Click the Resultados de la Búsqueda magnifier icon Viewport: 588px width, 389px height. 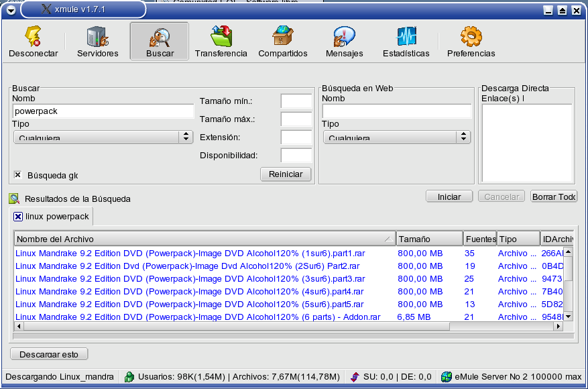coord(14,199)
